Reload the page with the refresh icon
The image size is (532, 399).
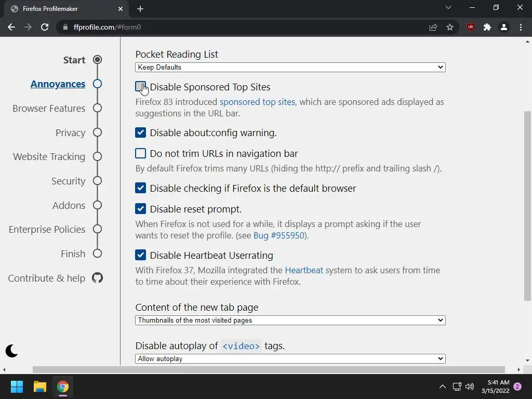(45, 27)
